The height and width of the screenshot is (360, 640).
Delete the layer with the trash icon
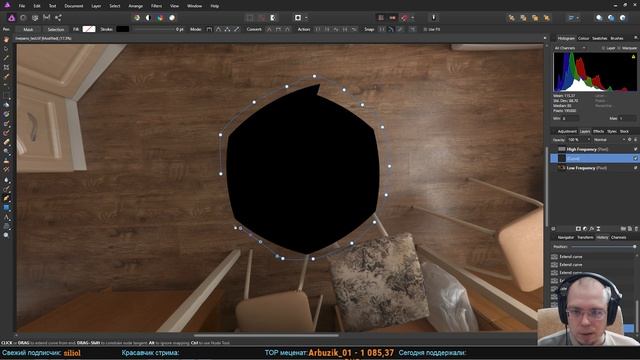(636, 229)
